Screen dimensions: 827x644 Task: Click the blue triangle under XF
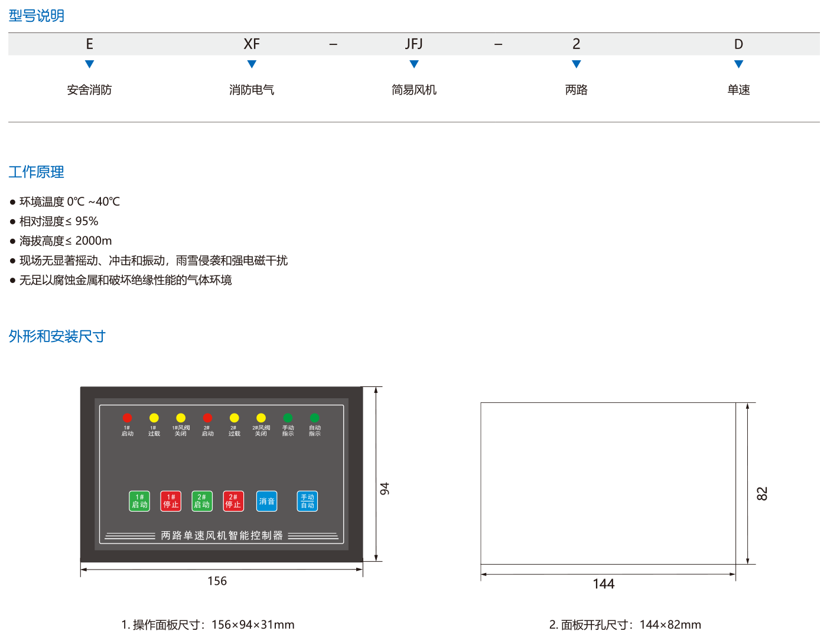tap(252, 64)
